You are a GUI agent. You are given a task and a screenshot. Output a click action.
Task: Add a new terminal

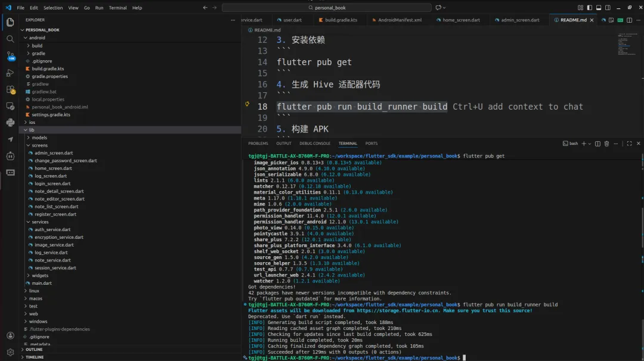coord(584,144)
